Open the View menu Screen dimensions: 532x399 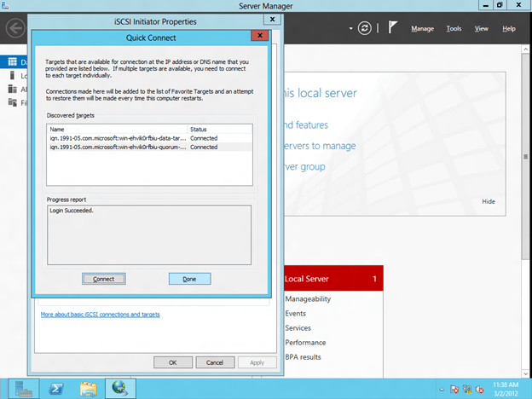tap(481, 29)
